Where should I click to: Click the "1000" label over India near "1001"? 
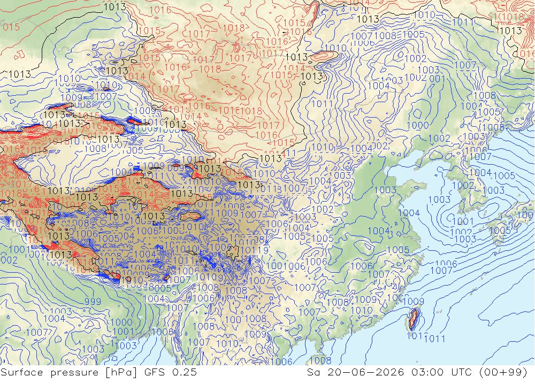[121, 322]
